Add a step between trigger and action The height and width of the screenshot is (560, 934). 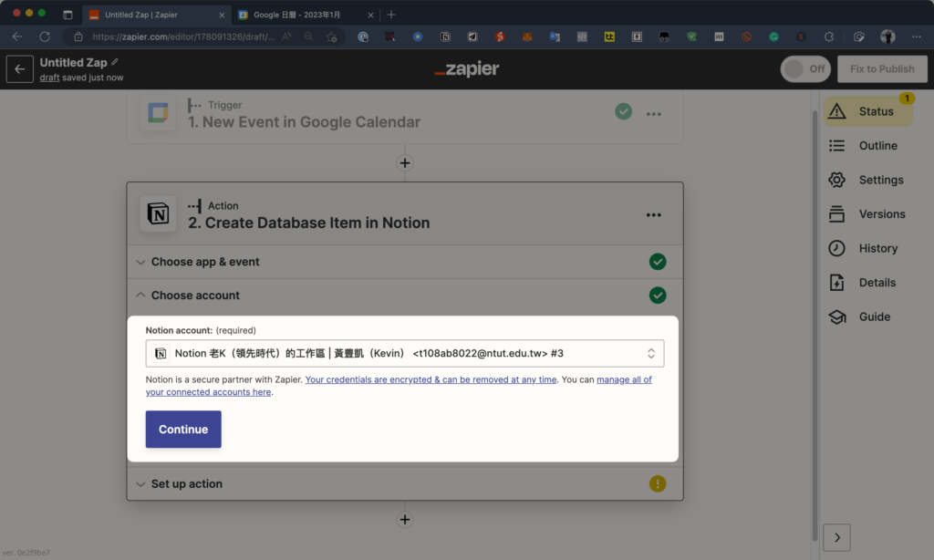[x=405, y=163]
